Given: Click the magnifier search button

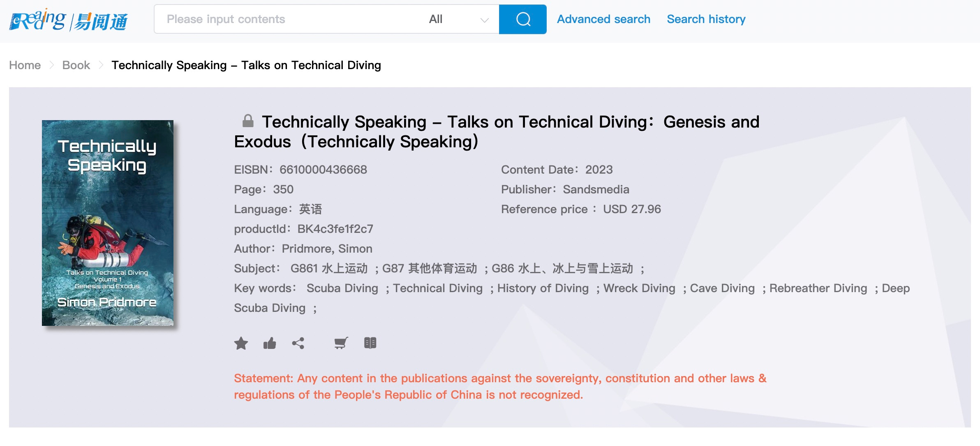Looking at the screenshot, I should pos(522,19).
